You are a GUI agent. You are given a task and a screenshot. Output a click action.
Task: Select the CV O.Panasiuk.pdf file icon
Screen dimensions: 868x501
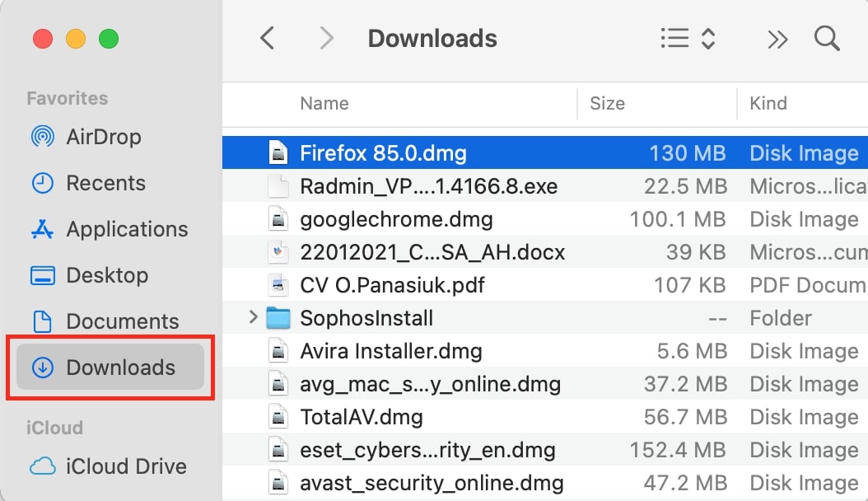(x=278, y=285)
